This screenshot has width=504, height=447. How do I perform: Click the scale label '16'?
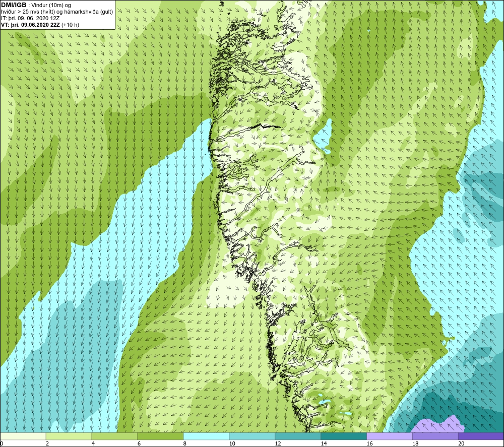(x=369, y=443)
